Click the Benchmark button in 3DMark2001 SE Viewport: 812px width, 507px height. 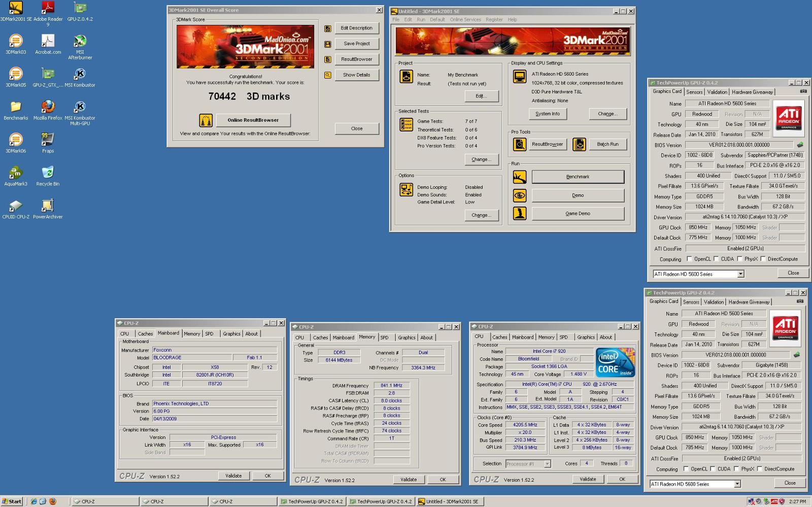pyautogui.click(x=578, y=177)
